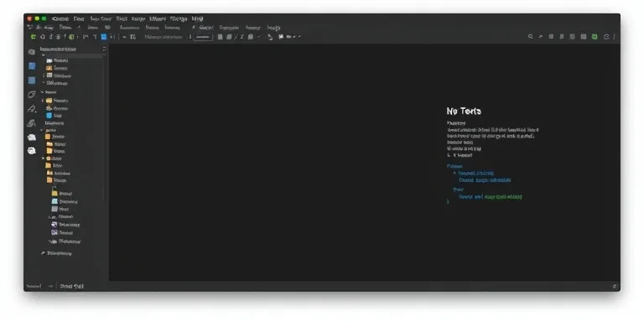
Task: Click the status bar's right-corner icon
Action: click(x=614, y=286)
